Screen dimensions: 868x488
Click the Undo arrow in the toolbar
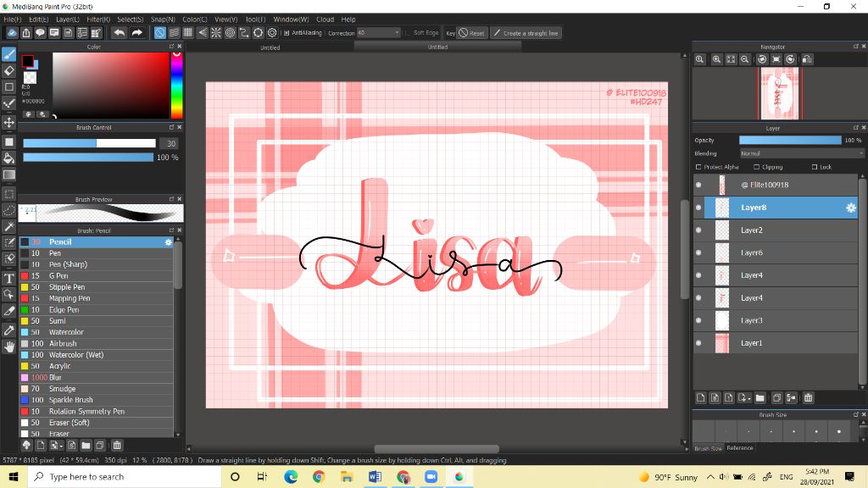coord(119,33)
